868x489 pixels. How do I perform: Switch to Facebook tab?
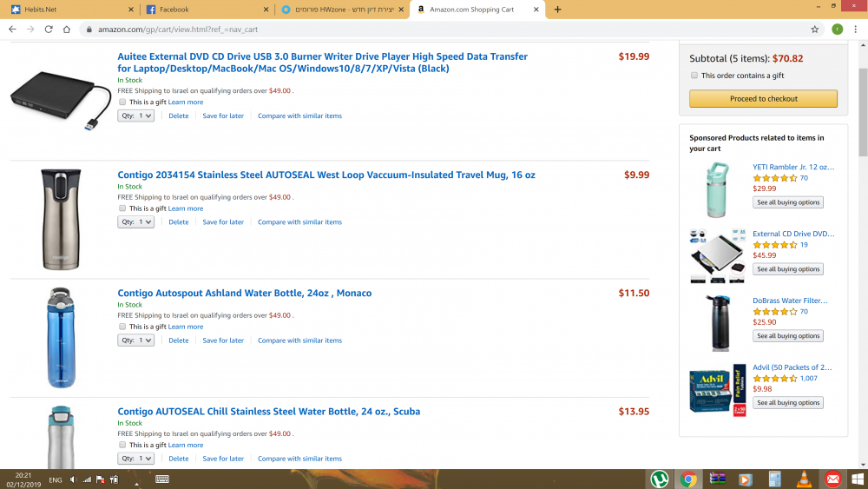(206, 10)
